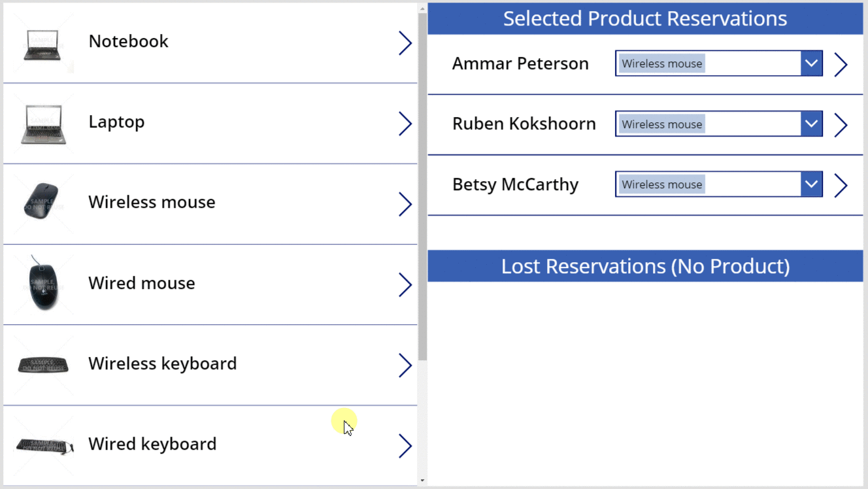Viewport: 868px width, 489px height.
Task: Click the arrow icon on Wireless keyboard row
Action: pyautogui.click(x=405, y=365)
